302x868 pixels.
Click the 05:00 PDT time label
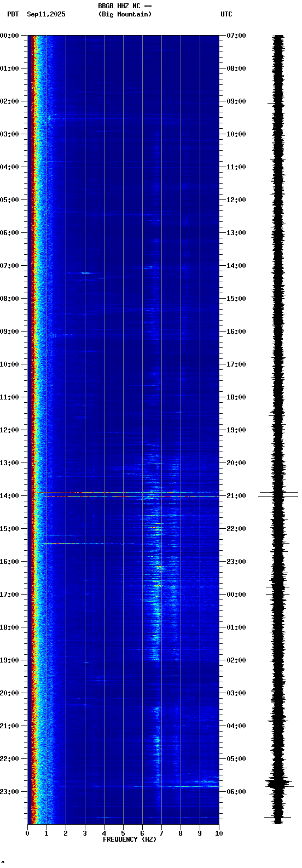coord(10,200)
